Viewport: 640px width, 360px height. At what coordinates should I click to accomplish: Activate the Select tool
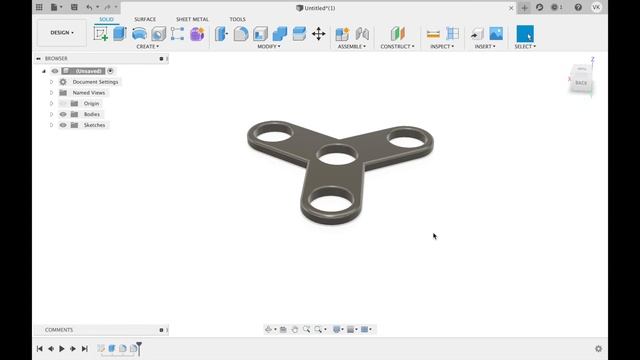[525, 34]
